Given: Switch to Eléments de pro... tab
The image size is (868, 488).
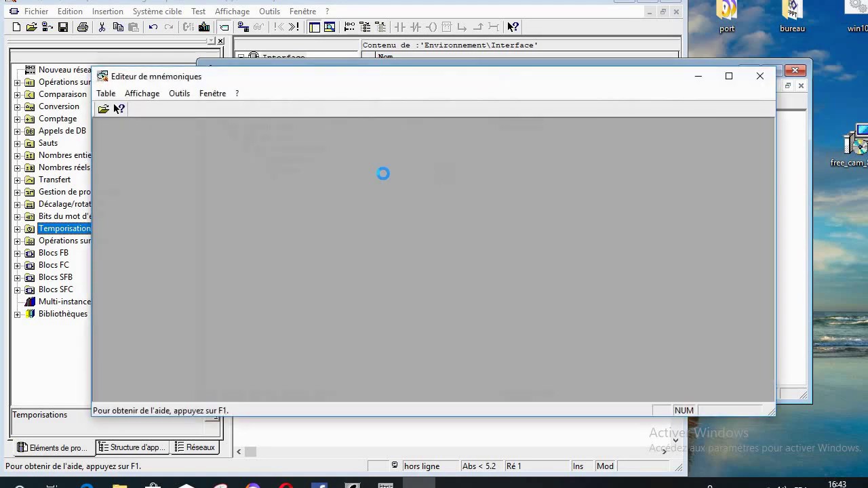Looking at the screenshot, I should click(x=53, y=447).
